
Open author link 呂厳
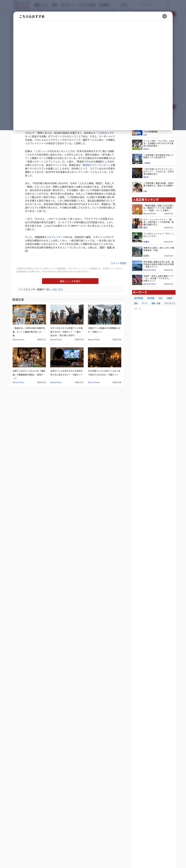[x=145, y=191]
